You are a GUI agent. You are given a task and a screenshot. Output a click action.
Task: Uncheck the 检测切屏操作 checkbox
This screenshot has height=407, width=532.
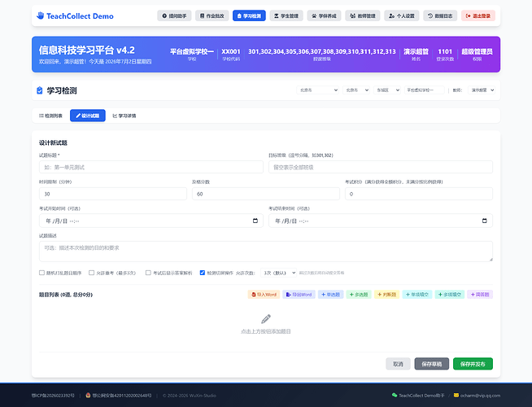tap(203, 273)
